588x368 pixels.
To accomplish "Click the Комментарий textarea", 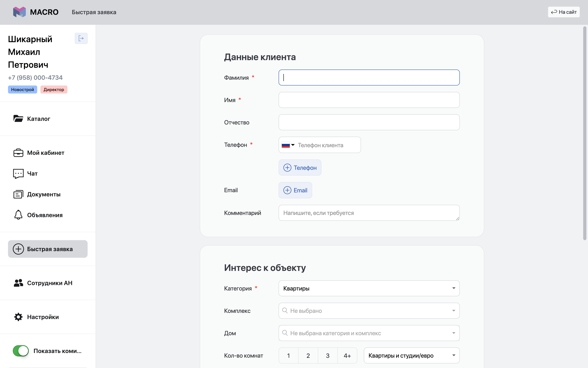I will [x=369, y=213].
